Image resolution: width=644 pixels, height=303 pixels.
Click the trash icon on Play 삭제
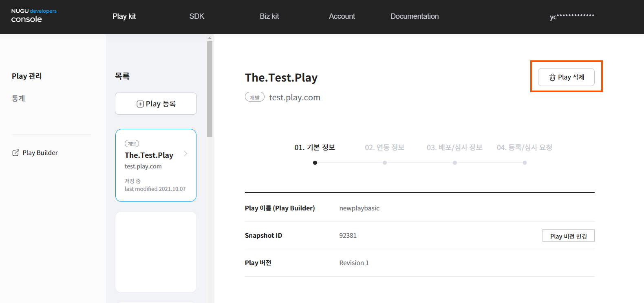pos(552,77)
